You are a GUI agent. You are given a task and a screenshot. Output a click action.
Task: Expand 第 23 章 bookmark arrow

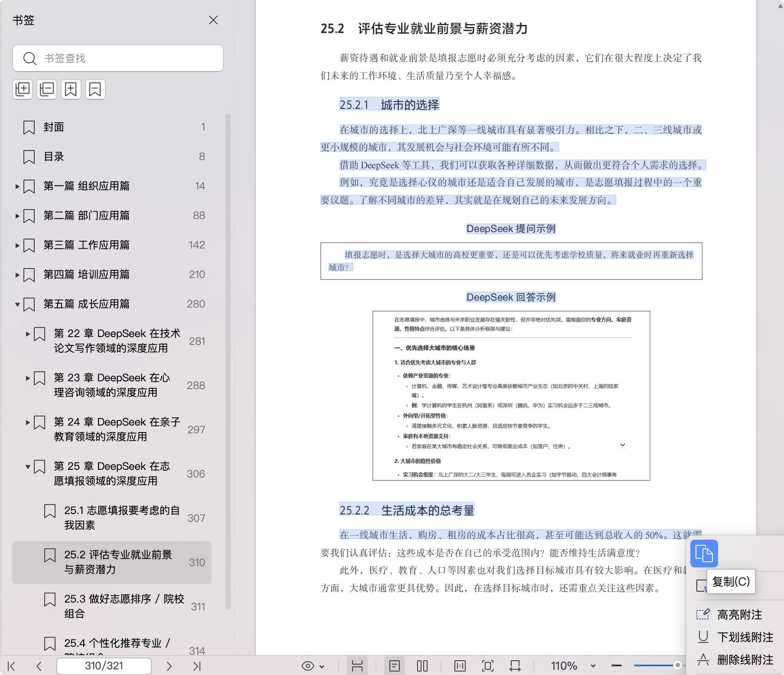[x=28, y=378]
